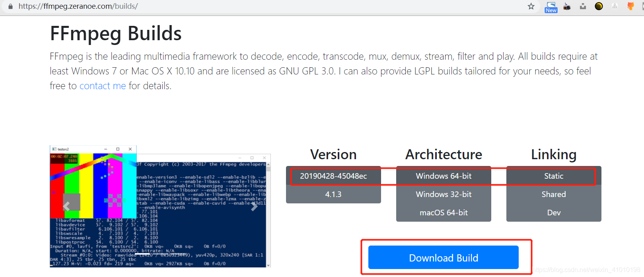Bookmark this page with the star icon
Image resolution: width=644 pixels, height=277 pixels.
[531, 6]
